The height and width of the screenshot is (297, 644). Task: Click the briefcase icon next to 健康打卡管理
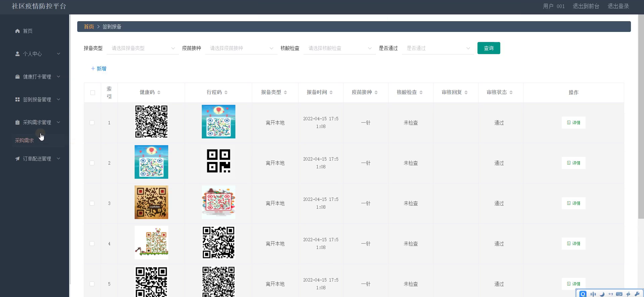click(17, 77)
